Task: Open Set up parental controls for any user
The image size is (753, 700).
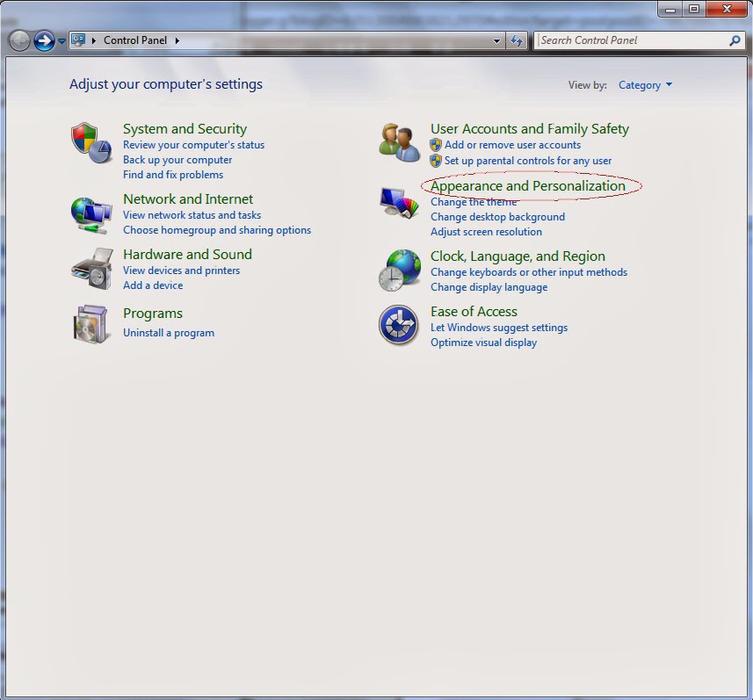Action: pos(528,161)
